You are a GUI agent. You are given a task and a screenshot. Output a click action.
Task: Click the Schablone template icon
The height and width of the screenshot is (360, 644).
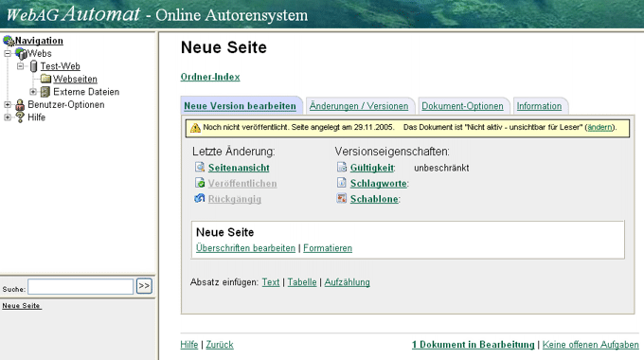[x=342, y=198]
